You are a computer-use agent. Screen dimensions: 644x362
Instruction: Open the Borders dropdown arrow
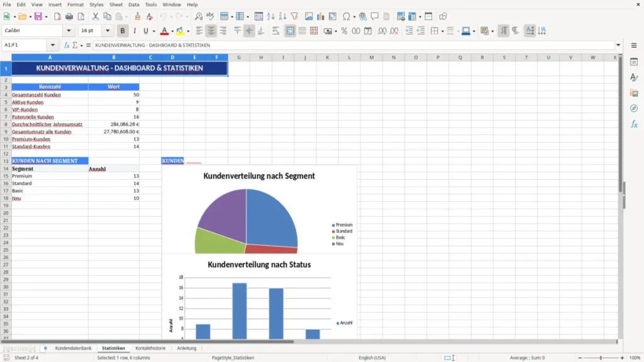[x=442, y=31]
